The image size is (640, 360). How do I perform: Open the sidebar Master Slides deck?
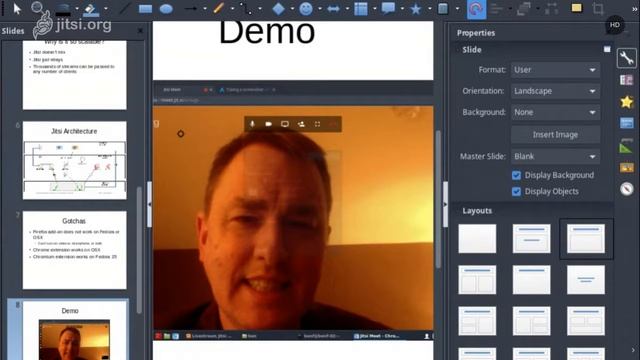tap(626, 123)
